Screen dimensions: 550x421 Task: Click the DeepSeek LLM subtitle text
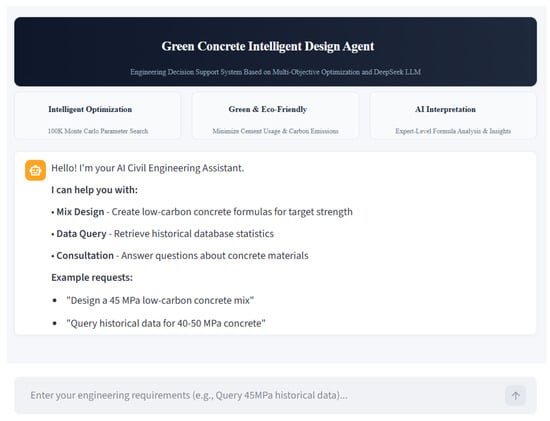pos(275,72)
